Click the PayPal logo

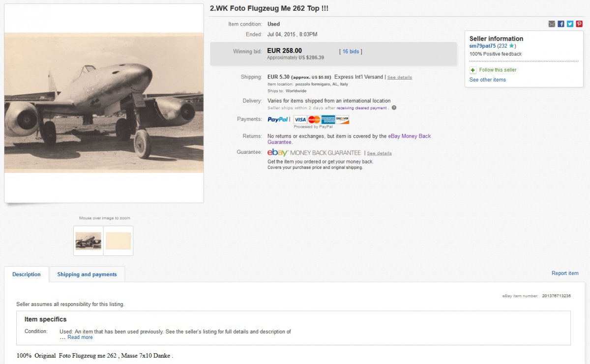[x=278, y=119]
